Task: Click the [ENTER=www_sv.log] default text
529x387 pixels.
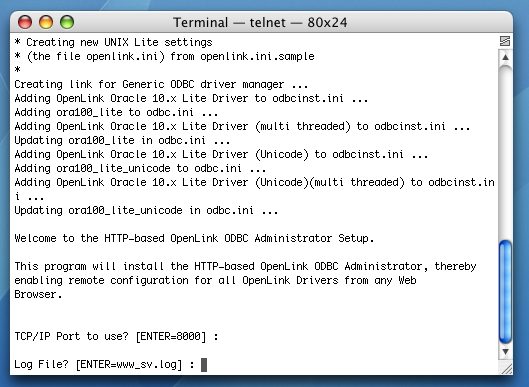Action: (x=129, y=365)
